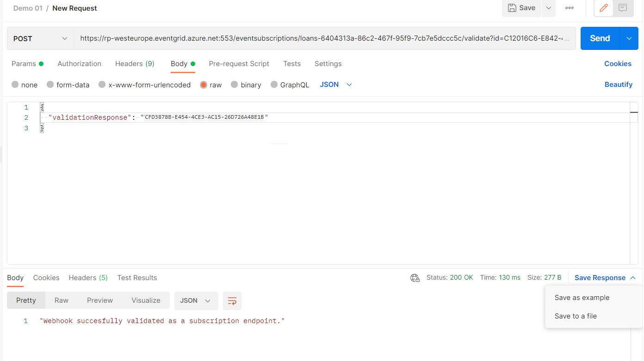Expand the Send options arrow
The image size is (644, 361).
click(x=629, y=38)
